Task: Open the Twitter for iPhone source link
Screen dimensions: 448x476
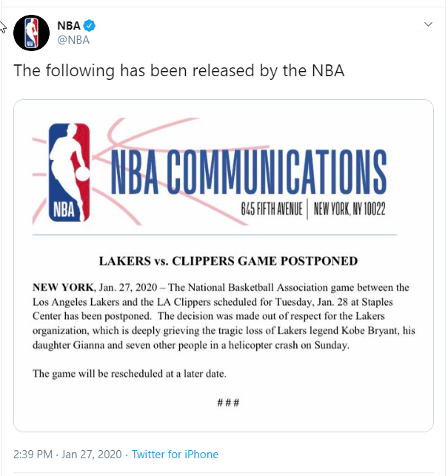Action: click(175, 455)
